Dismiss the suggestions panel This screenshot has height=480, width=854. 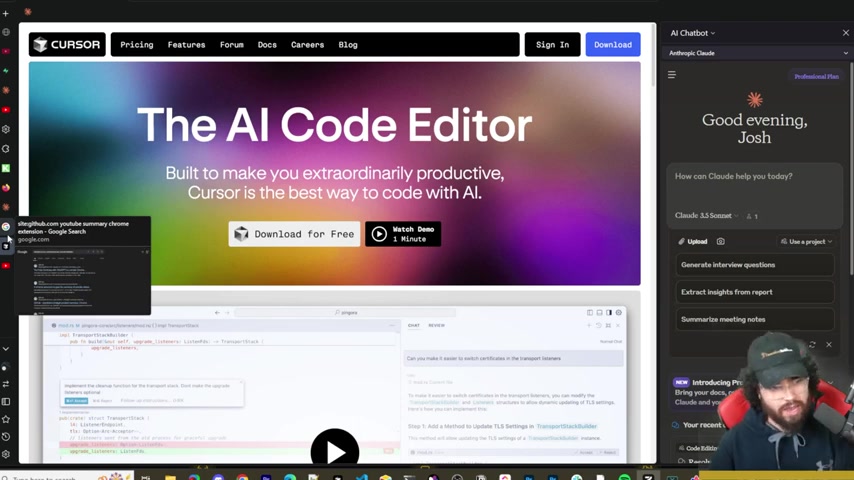tap(829, 345)
